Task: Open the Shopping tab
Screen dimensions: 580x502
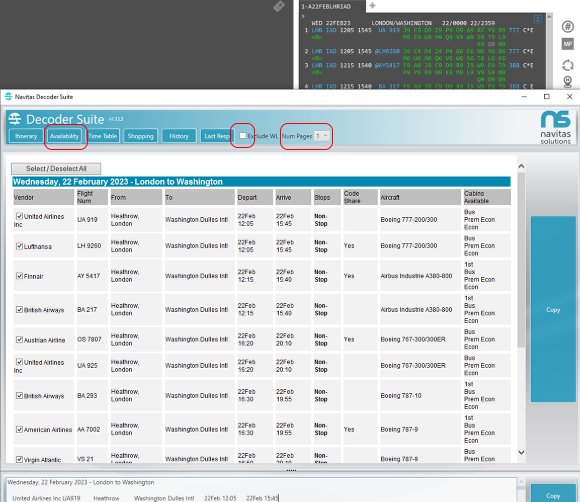Action: 141,136
